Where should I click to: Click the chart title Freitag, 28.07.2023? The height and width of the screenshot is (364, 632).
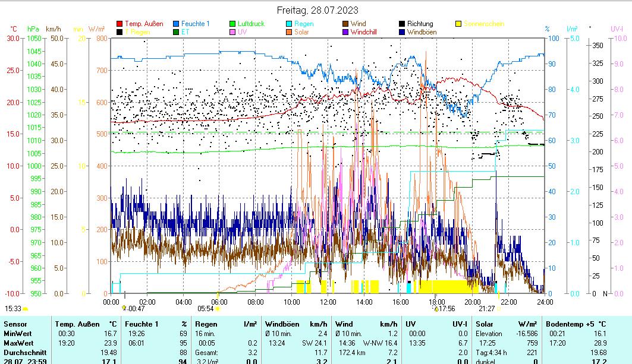point(317,10)
